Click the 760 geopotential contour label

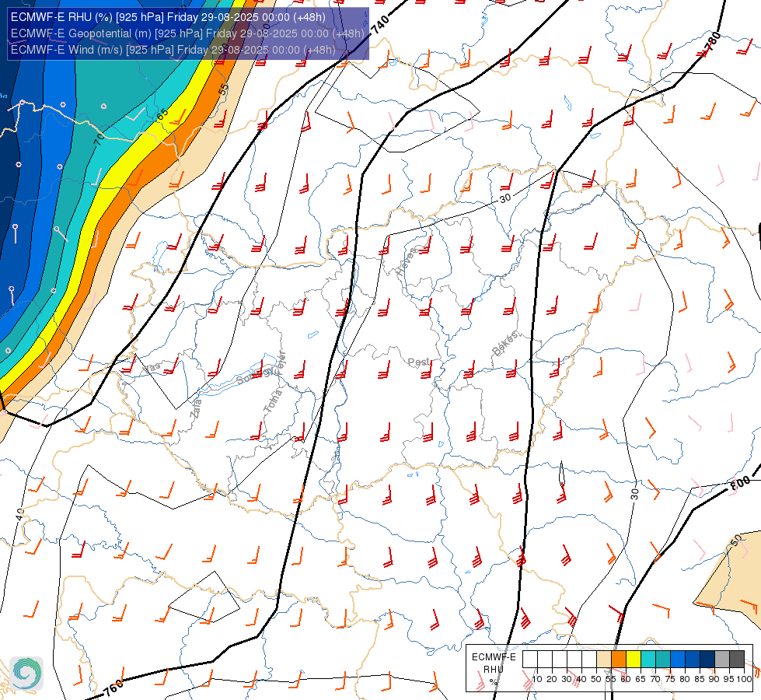(114, 688)
